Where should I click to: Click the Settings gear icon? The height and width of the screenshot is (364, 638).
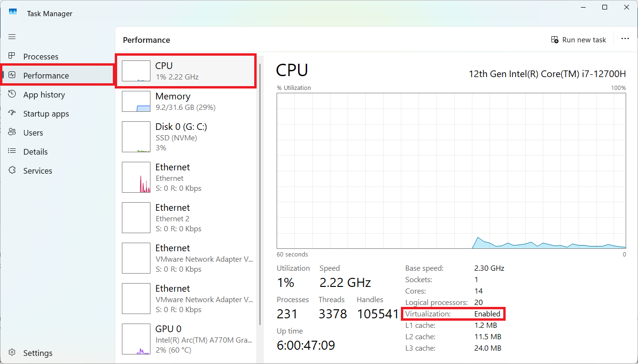coord(12,353)
